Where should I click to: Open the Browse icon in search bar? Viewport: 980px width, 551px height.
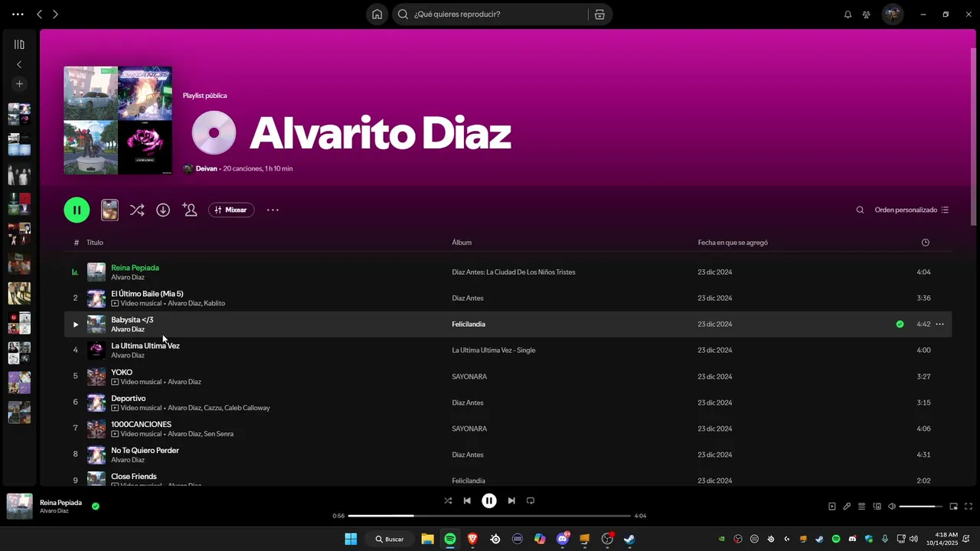(x=599, y=14)
